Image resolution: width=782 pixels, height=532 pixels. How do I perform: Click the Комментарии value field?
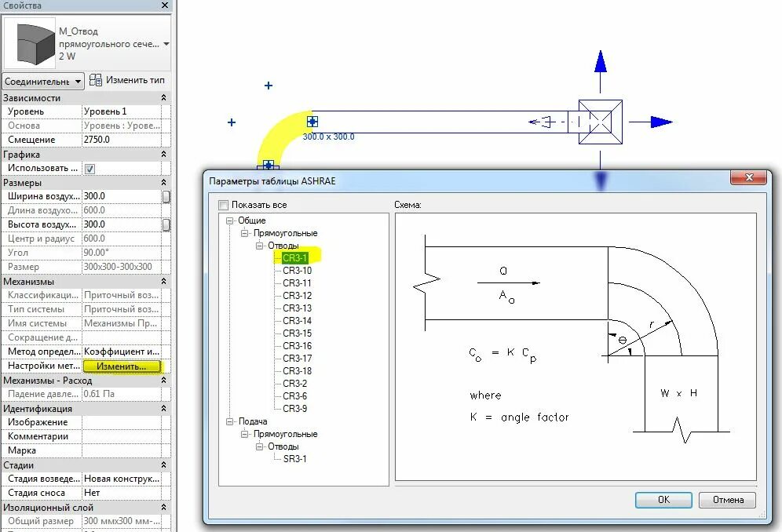point(121,436)
